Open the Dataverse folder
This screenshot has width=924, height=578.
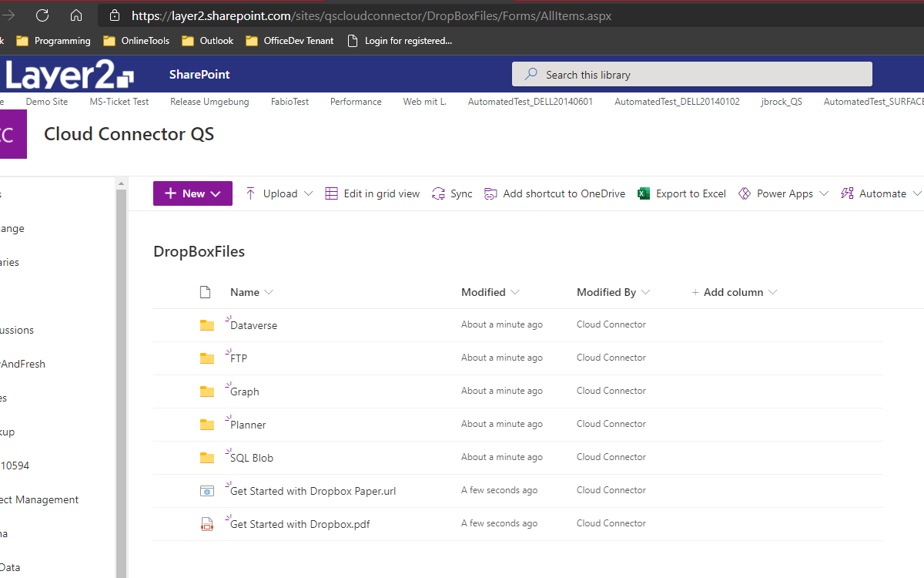(x=253, y=325)
